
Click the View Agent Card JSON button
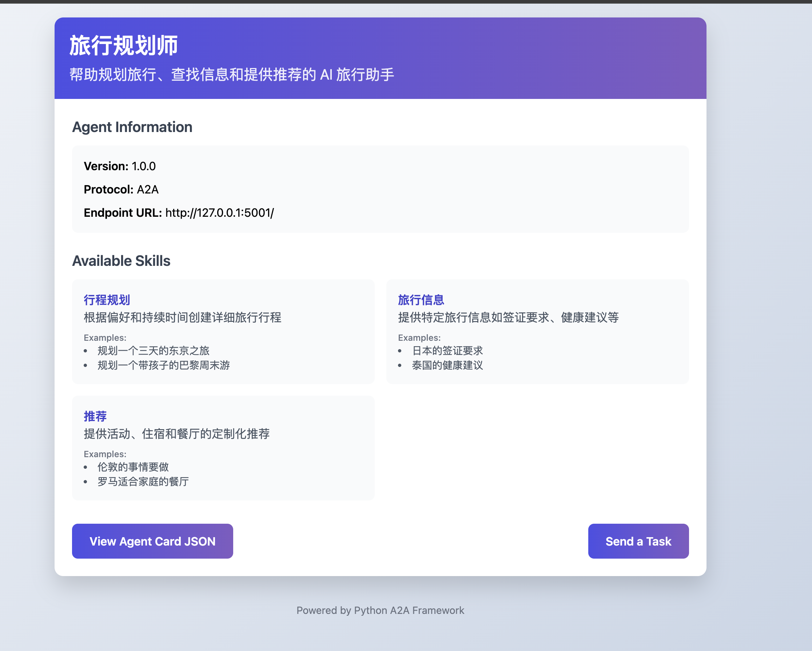coord(152,541)
